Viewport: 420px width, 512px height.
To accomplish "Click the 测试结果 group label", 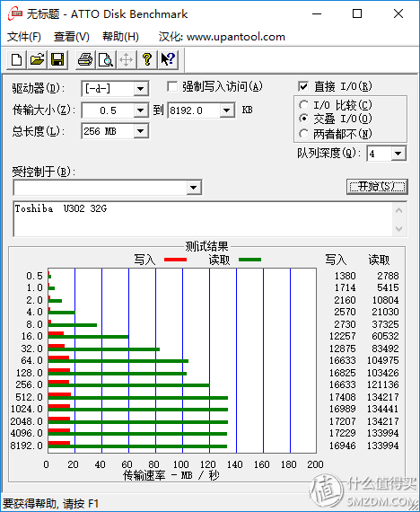I will point(206,246).
